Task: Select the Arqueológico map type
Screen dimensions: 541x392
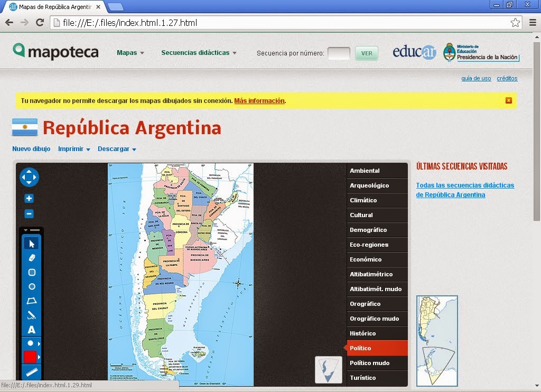Action: point(377,185)
